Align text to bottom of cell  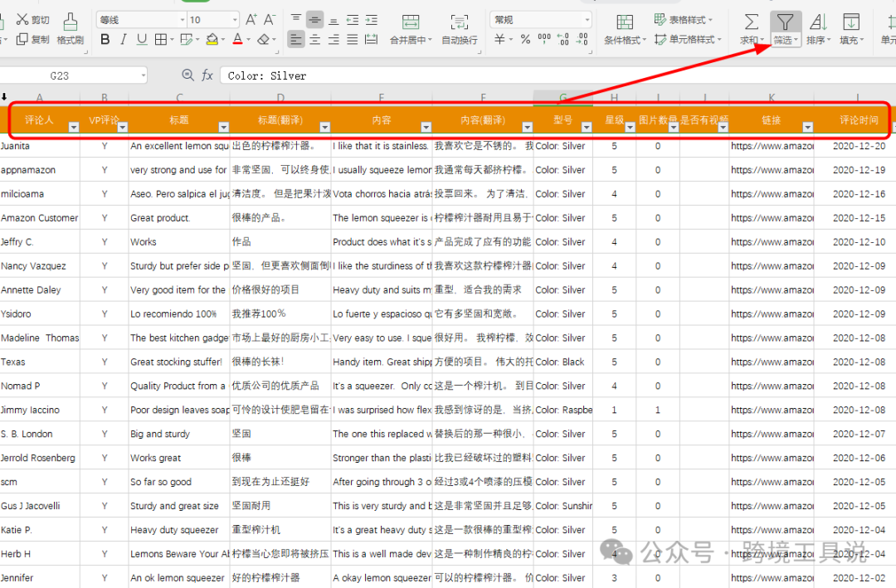pos(334,19)
